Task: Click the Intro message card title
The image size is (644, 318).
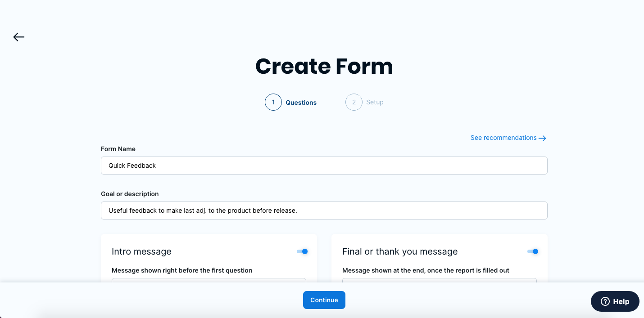Action: 141,251
